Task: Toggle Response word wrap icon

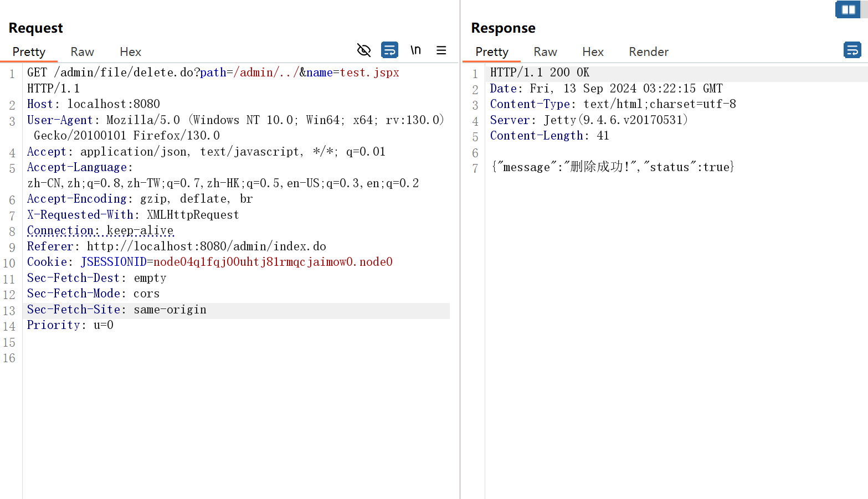Action: [x=852, y=50]
